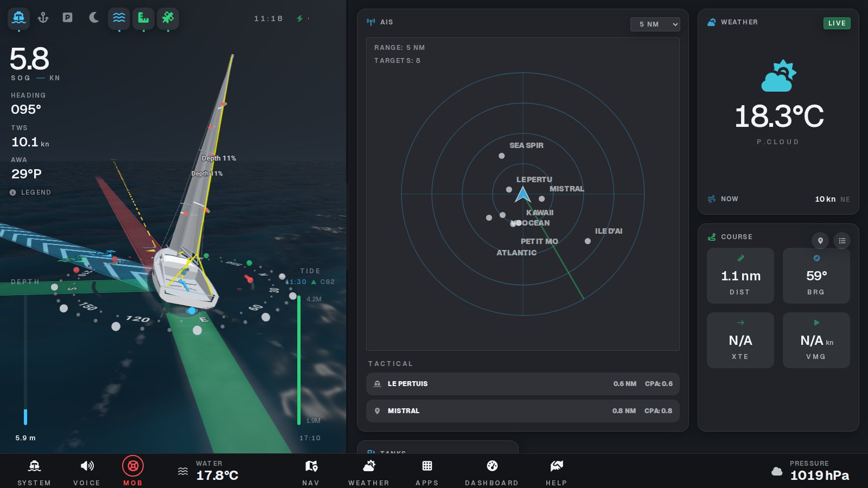Switch to the Weather tab

click(x=369, y=472)
